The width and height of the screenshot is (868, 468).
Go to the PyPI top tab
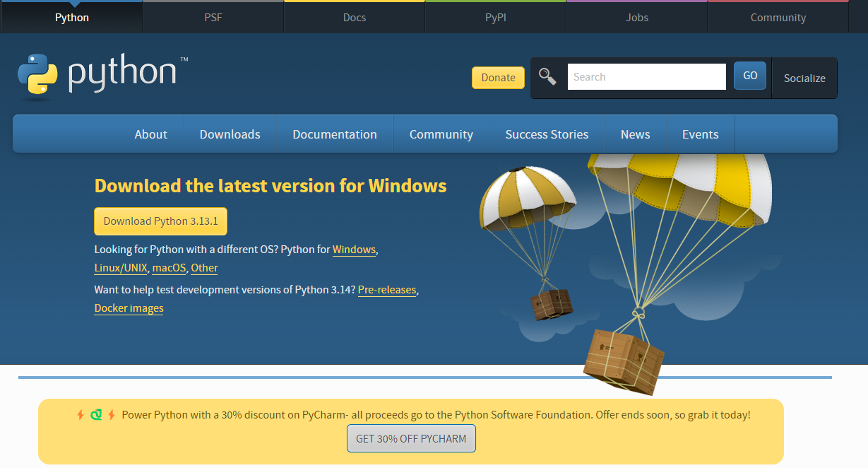coord(496,17)
